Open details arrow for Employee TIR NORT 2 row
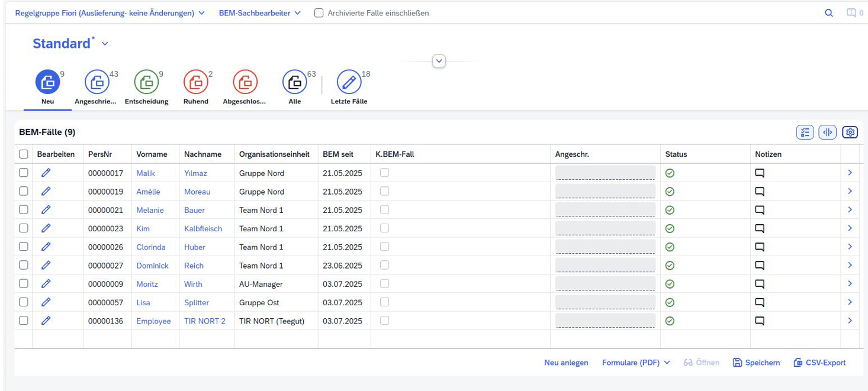Screen dimensions: 868x391 (x=850, y=321)
